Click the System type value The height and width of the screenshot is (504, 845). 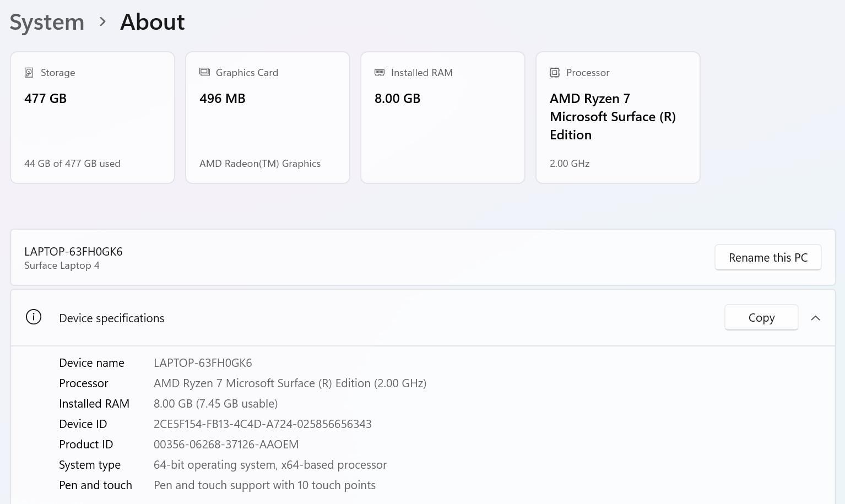tap(270, 465)
